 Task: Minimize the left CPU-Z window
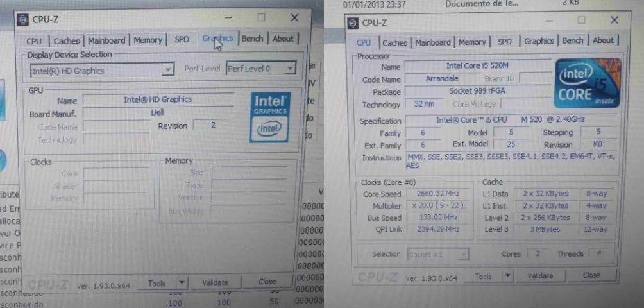(229, 18)
